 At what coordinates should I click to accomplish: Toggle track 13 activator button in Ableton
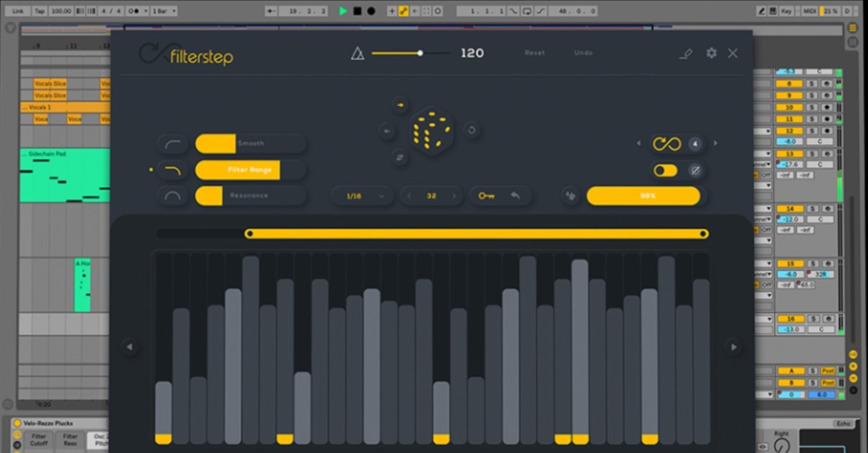(790, 154)
